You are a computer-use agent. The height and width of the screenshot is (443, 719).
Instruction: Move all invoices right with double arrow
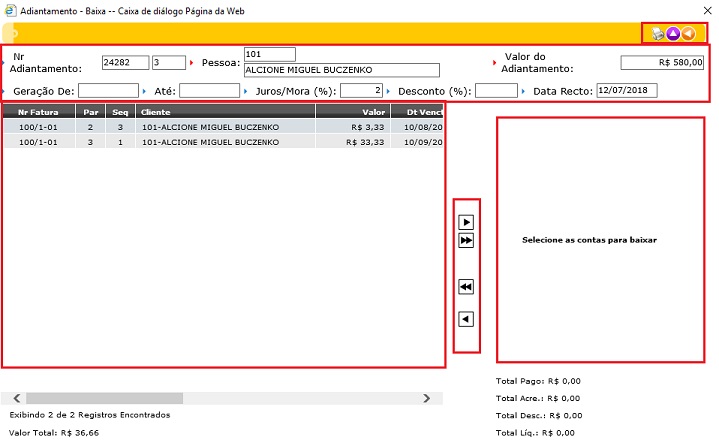466,241
